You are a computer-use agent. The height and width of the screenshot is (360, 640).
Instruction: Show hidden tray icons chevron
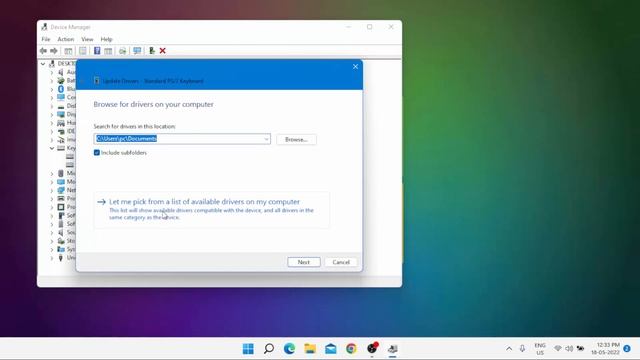click(x=509, y=349)
